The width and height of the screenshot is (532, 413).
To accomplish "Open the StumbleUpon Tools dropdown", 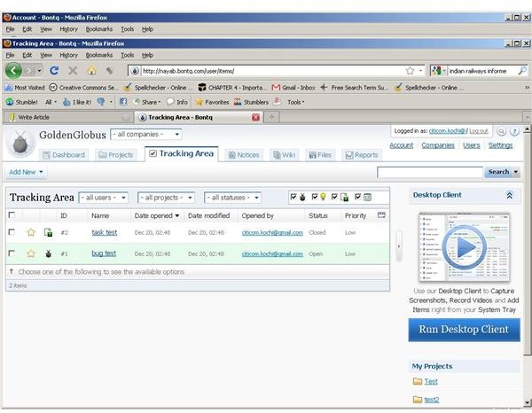I will (x=295, y=102).
